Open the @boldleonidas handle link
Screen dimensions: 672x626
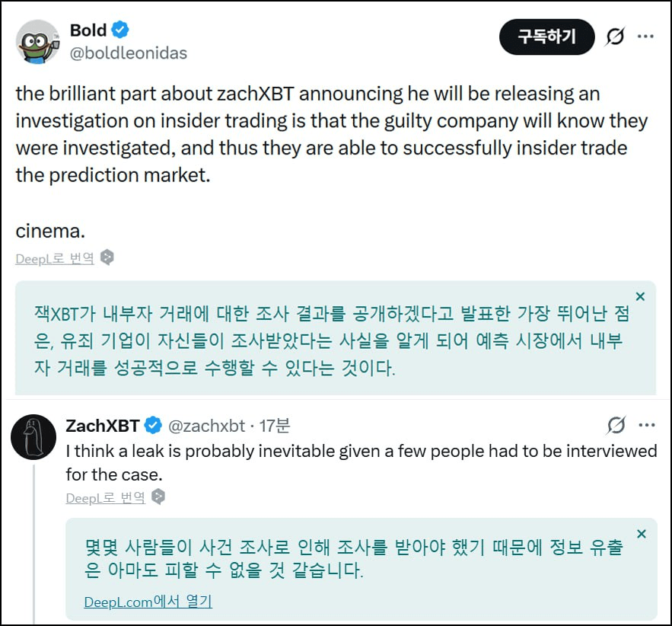coord(129,53)
